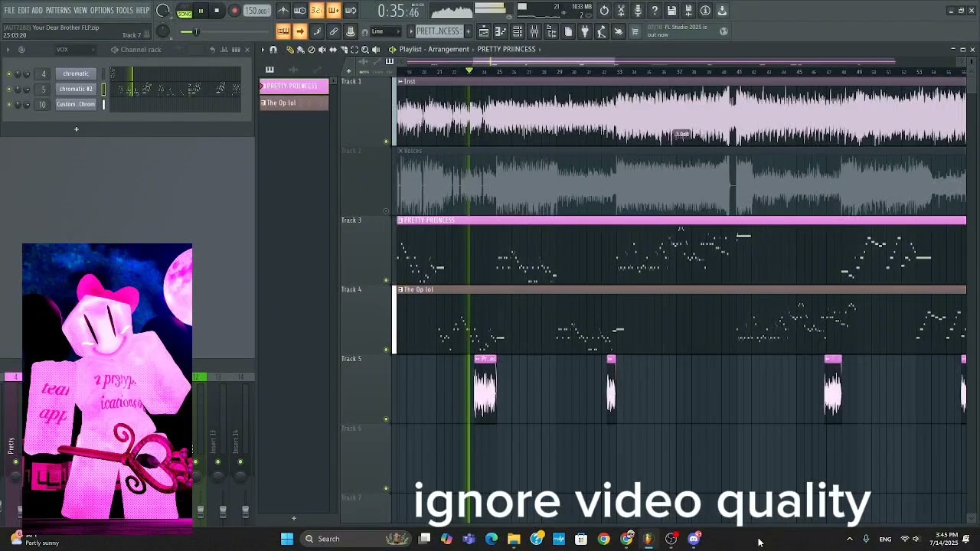Select 'The Op lol' pattern in picker
980x551 pixels.
pyautogui.click(x=294, y=103)
